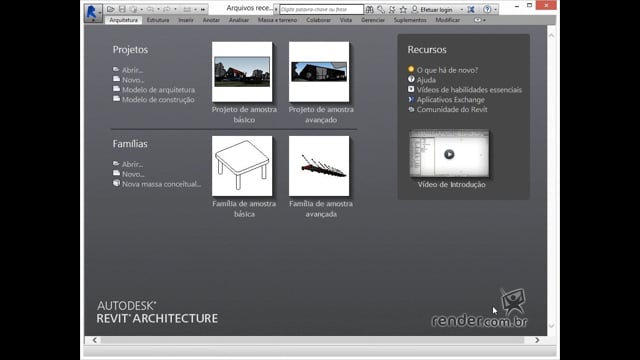Screen dimensions: 640x360
Task: Click the vertical scrollbar down arrow
Action: tap(551, 326)
